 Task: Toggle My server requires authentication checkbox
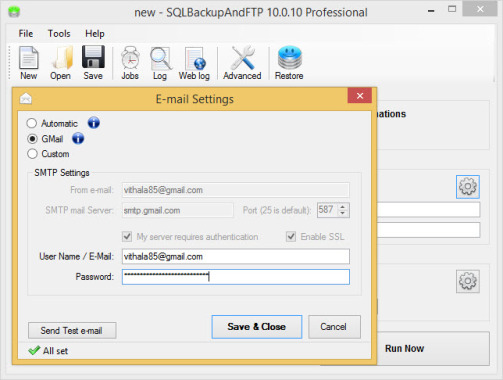click(x=127, y=237)
